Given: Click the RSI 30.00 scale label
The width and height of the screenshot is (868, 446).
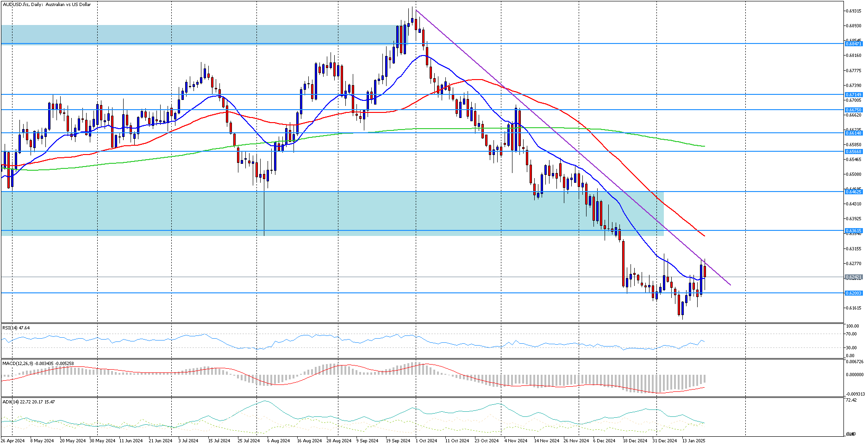Looking at the screenshot, I should tap(851, 347).
